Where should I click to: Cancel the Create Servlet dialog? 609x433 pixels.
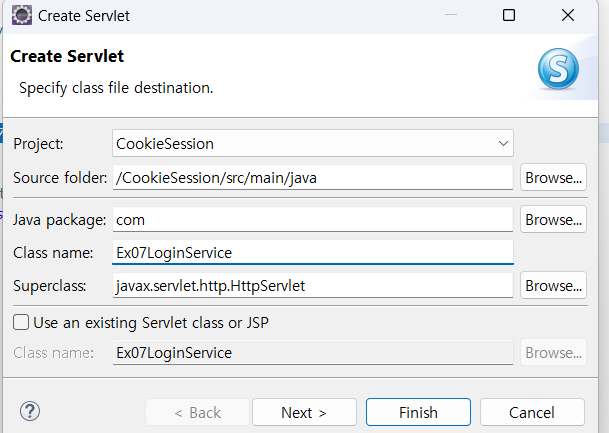pos(531,412)
